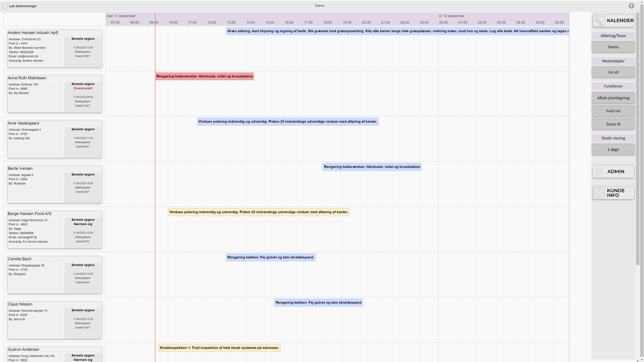644x362 pixels.
Task: Open the Claus Nilsson card title
Action: point(20,304)
